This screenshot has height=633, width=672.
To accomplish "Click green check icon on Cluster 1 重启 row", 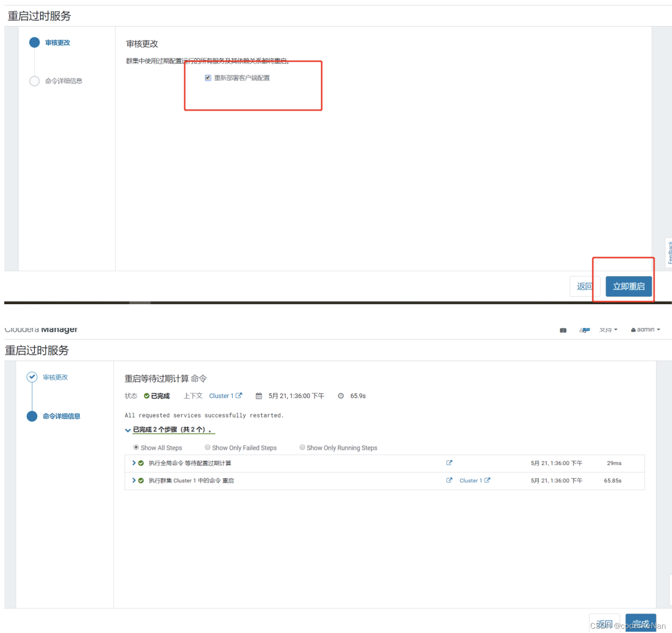I will (x=141, y=480).
